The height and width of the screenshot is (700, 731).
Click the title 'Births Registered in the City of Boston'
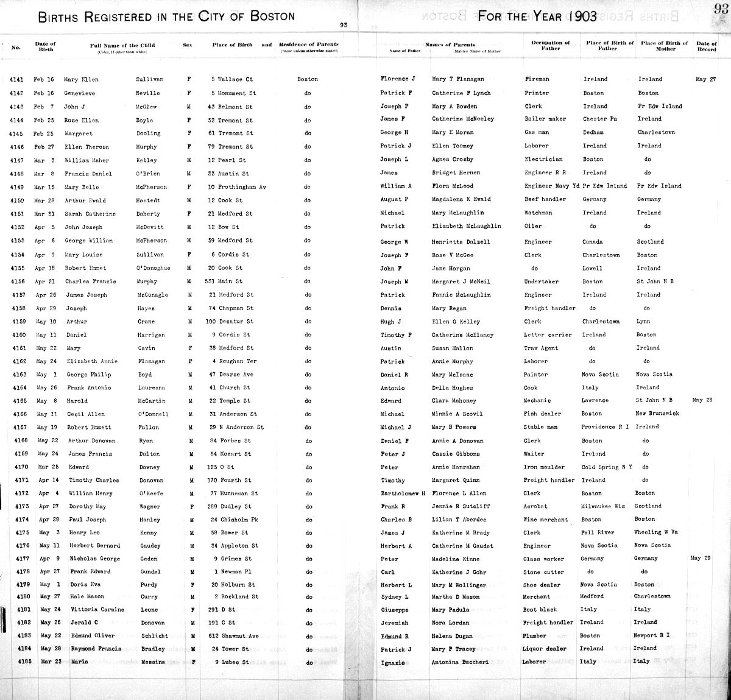click(x=166, y=17)
